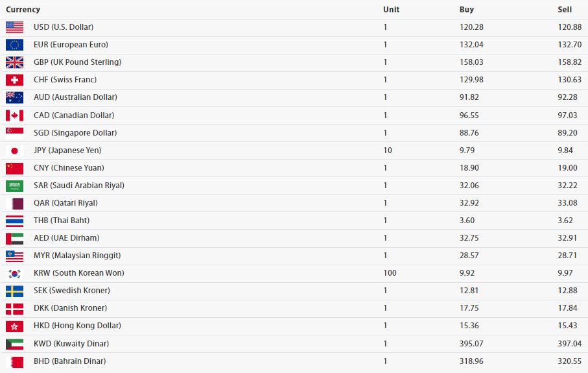Click the Buy column header
Screen dimensions: 588x373
[x=467, y=9]
